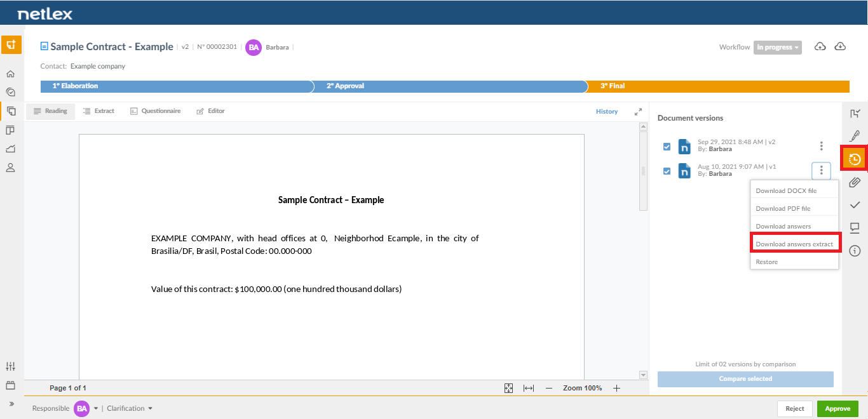
Task: Open the Clarification dropdown
Action: (x=130, y=408)
